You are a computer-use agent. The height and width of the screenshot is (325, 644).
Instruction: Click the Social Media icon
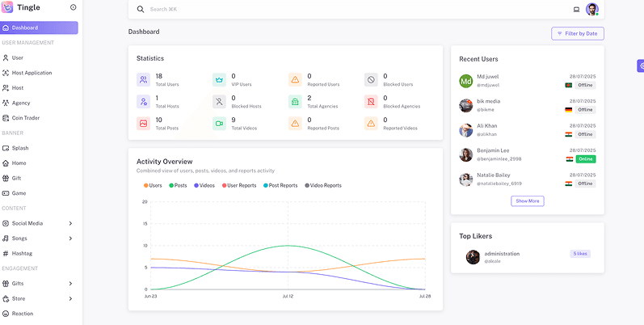coord(6,223)
